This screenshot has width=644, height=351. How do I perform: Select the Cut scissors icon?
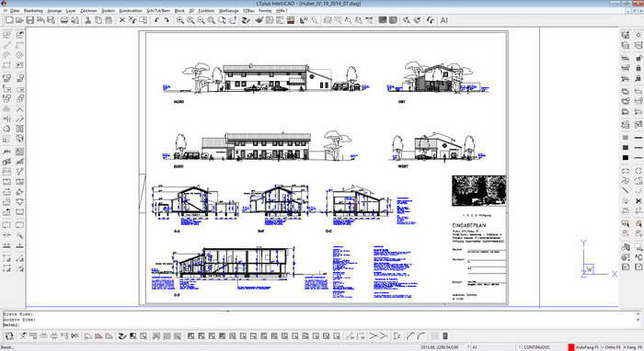88,20
